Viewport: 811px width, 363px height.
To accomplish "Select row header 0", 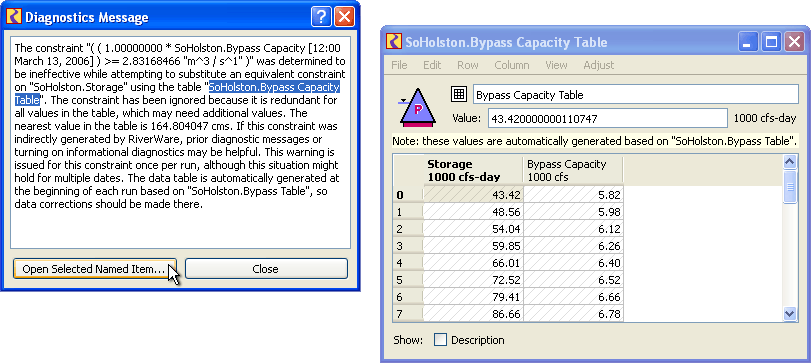I will pyautogui.click(x=408, y=195).
